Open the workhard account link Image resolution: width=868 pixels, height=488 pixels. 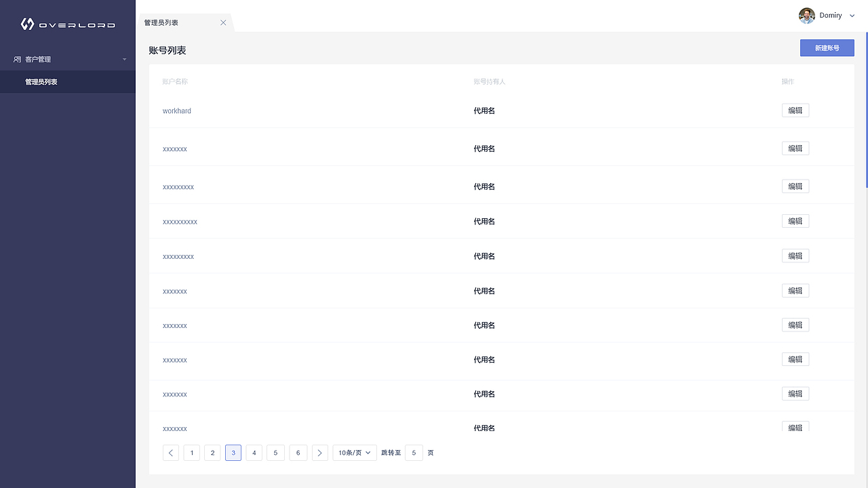click(x=177, y=111)
